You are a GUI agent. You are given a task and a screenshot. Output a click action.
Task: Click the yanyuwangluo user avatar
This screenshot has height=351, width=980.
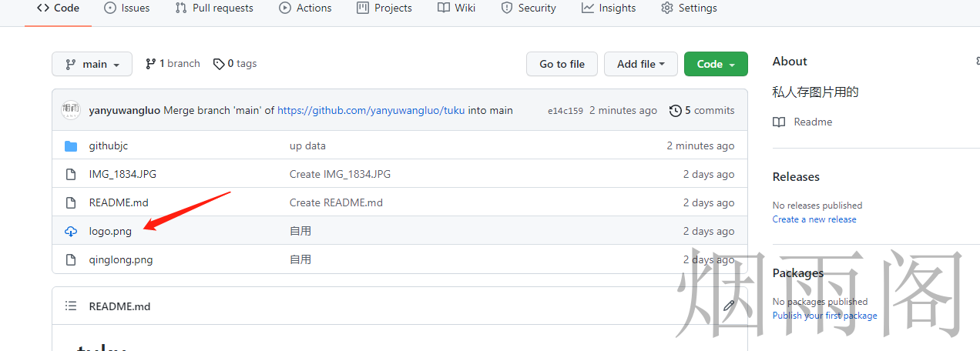point(71,110)
